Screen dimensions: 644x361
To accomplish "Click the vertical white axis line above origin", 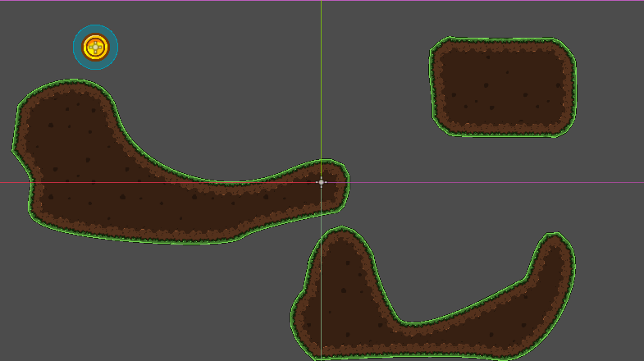I will tap(321, 82).
